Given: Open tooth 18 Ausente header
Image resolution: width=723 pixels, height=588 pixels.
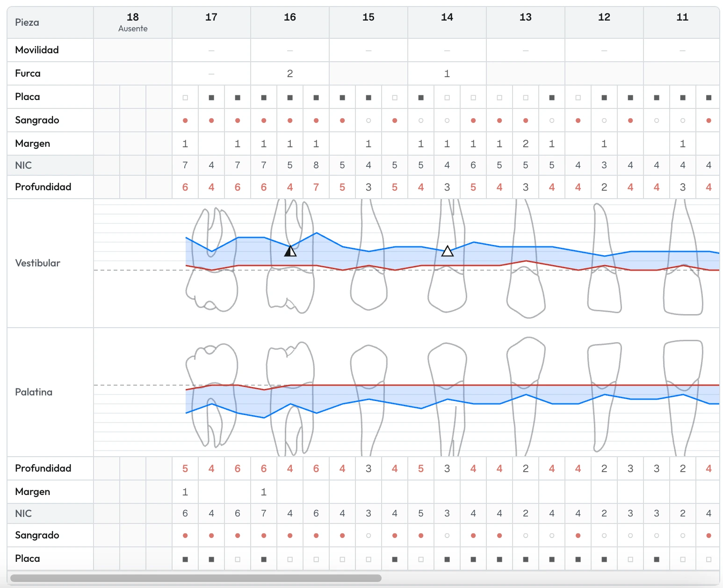Looking at the screenshot, I should [x=133, y=22].
